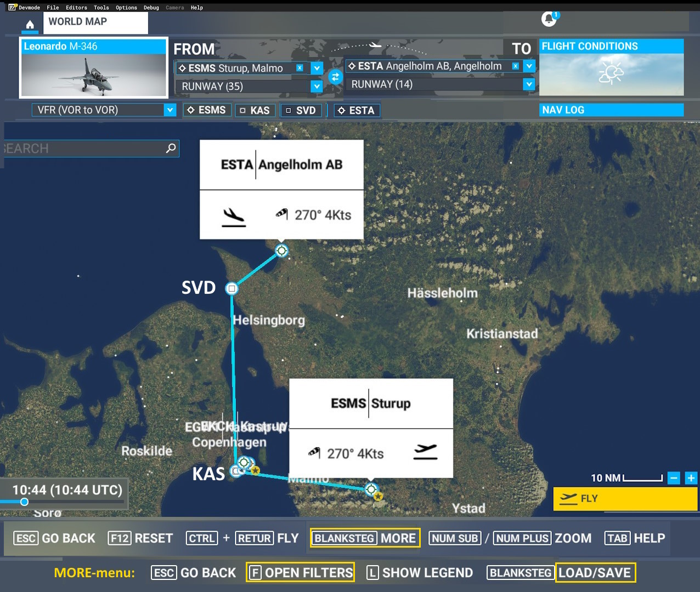Swap departure and arrival airports
Screen dimensions: 700x592
(335, 77)
